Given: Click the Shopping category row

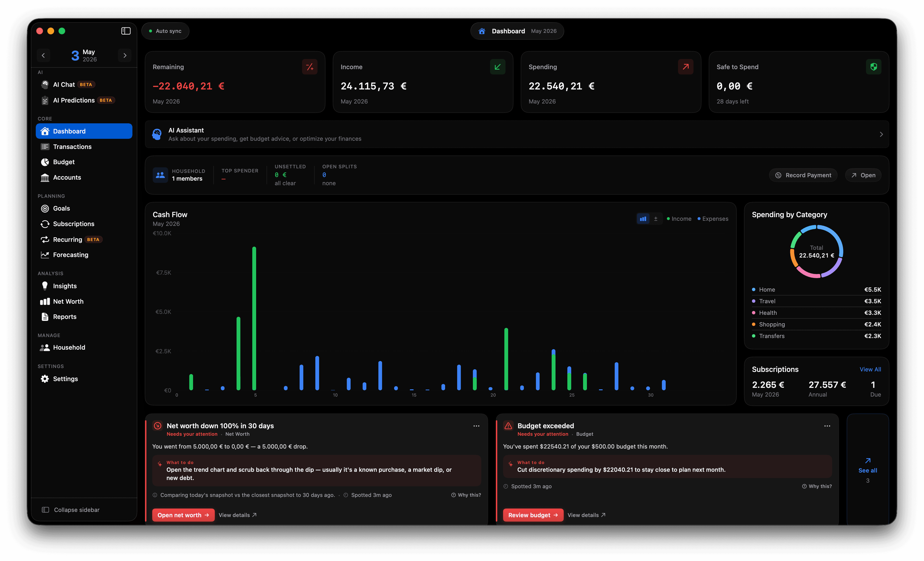Looking at the screenshot, I should pyautogui.click(x=816, y=324).
